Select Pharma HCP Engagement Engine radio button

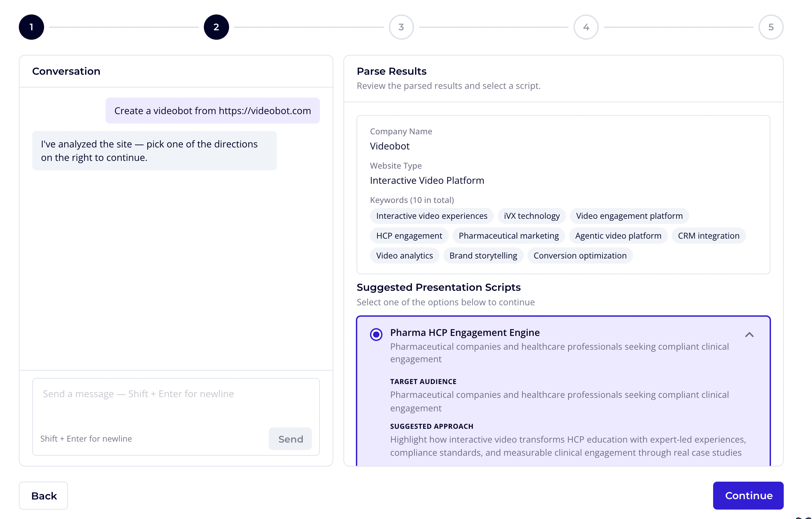[376, 334]
